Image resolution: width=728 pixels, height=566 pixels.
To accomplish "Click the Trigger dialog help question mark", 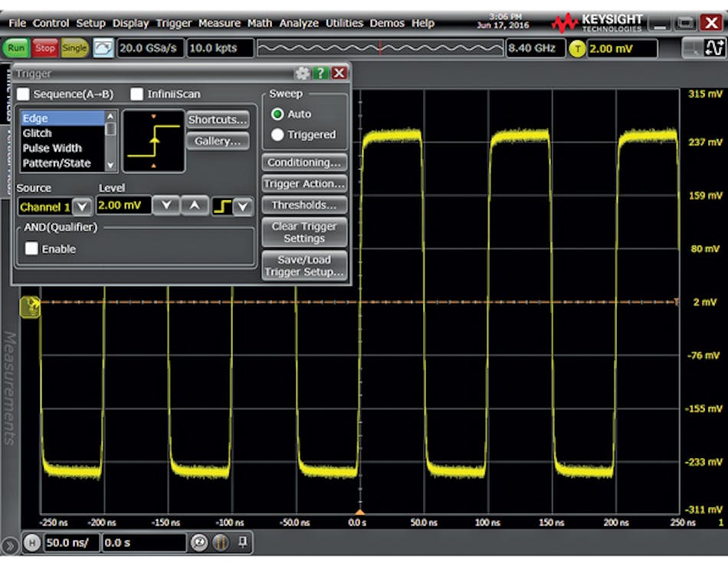I will coord(320,74).
